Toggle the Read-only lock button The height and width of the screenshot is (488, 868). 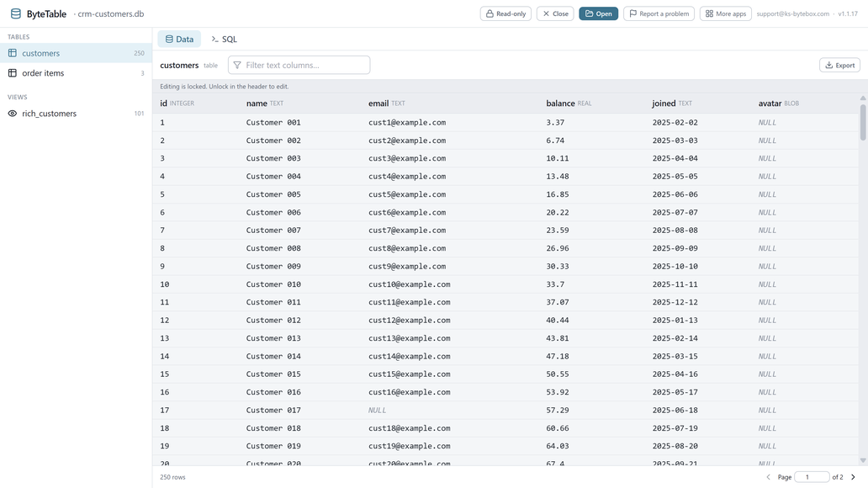pos(505,13)
